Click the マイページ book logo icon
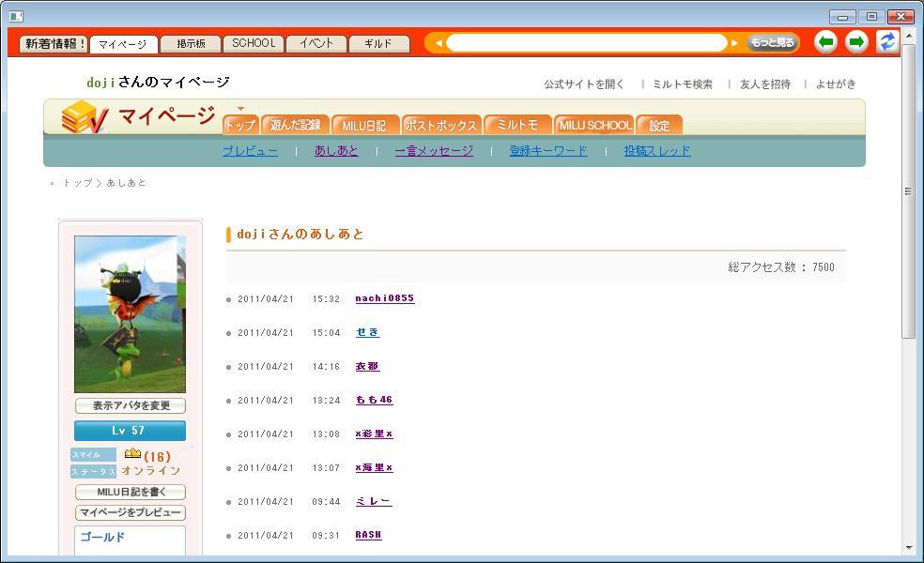Screen dimensions: 924x563 point(84,117)
